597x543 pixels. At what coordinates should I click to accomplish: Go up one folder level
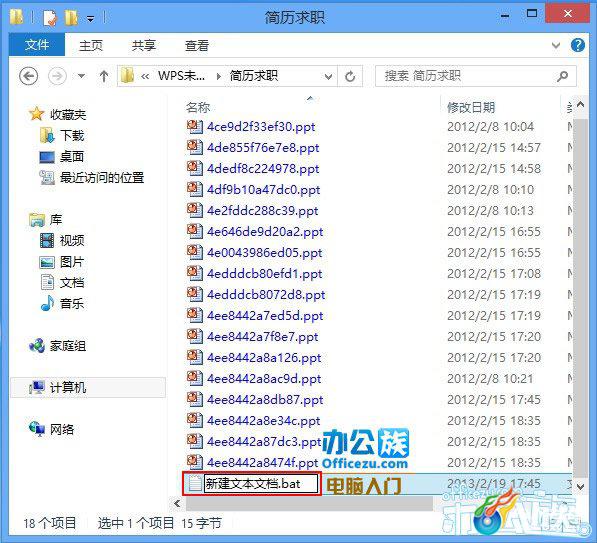(x=104, y=76)
